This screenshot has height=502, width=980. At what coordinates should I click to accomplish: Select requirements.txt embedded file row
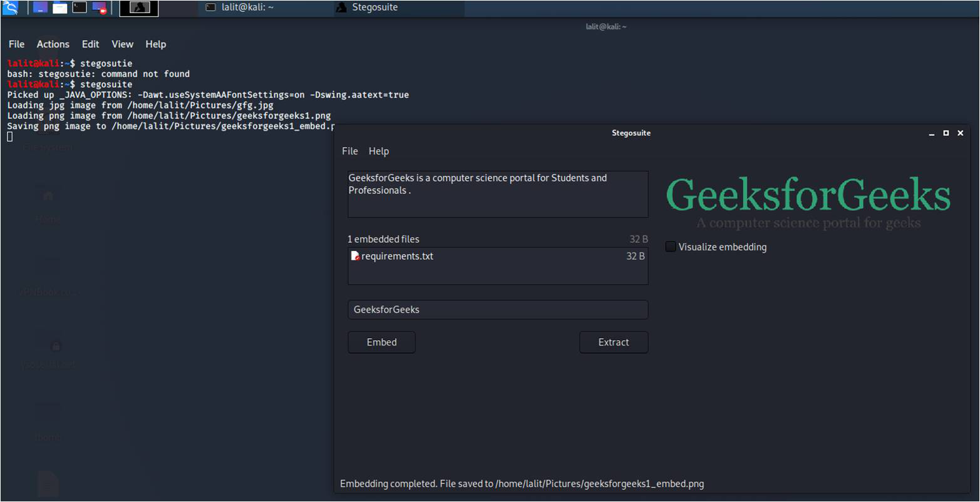pyautogui.click(x=498, y=256)
